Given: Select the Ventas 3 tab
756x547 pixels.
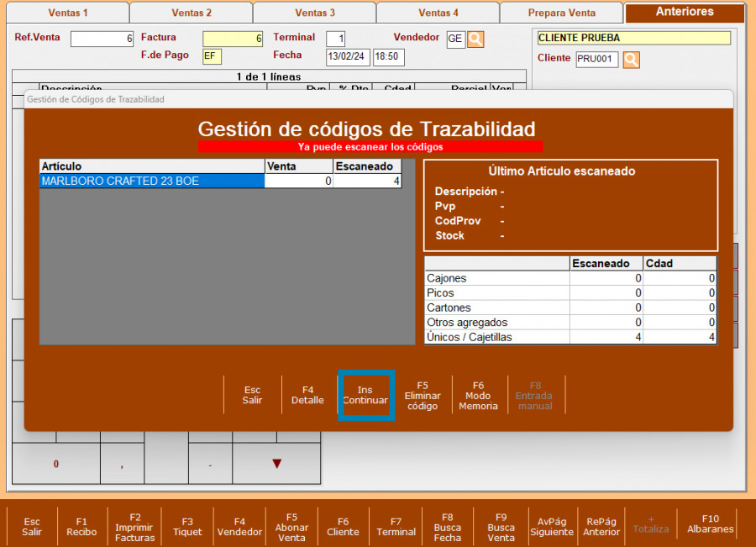Looking at the screenshot, I should coord(315,13).
